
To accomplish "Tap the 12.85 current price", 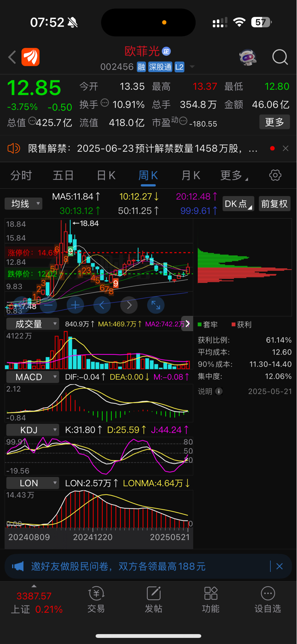I will (34, 88).
